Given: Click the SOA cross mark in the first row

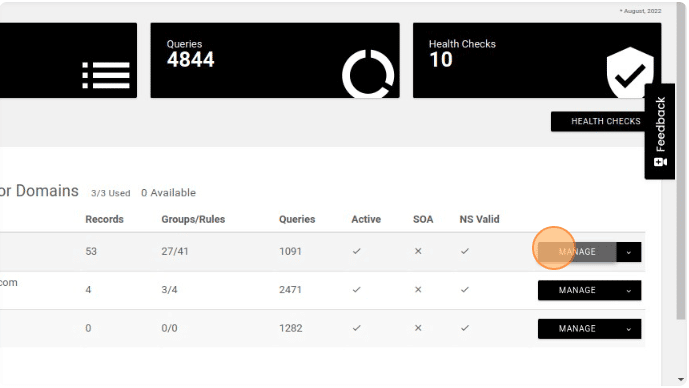Looking at the screenshot, I should click(418, 251).
